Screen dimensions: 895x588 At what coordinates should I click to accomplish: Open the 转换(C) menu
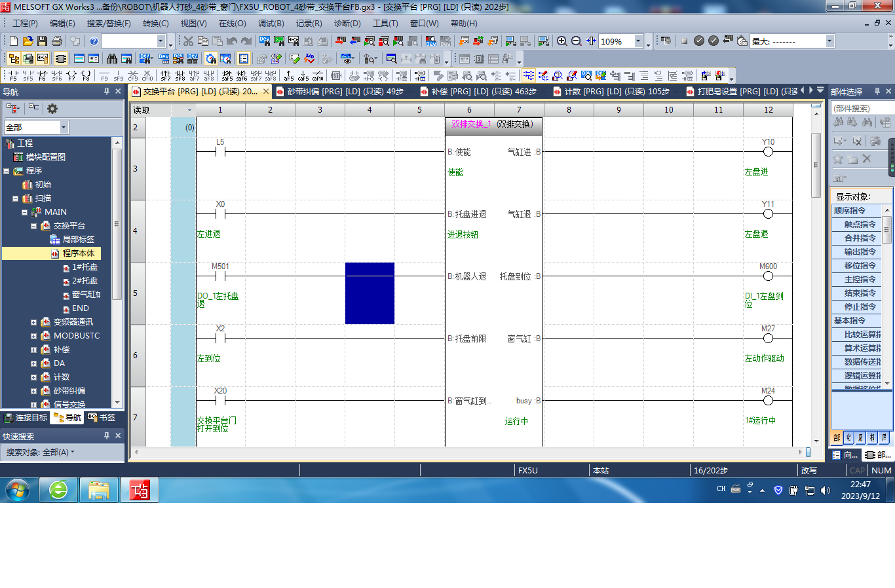coord(155,24)
